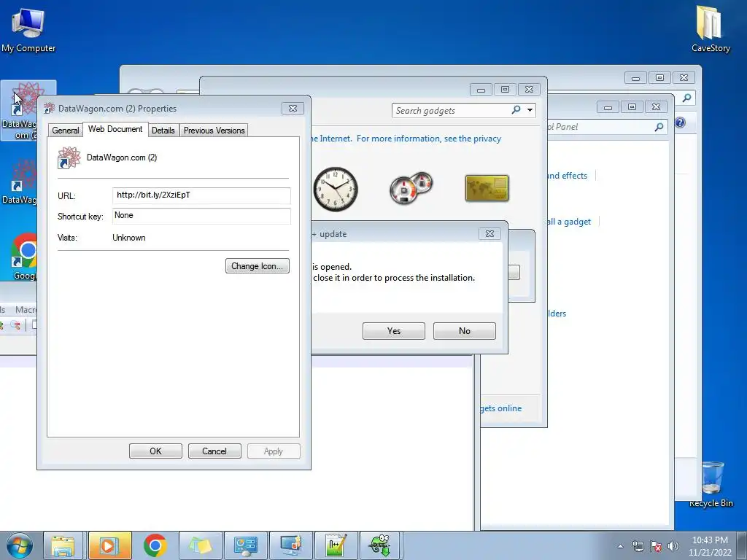Open My Computer desktop icon
Screen dimensions: 747x560
(28, 29)
